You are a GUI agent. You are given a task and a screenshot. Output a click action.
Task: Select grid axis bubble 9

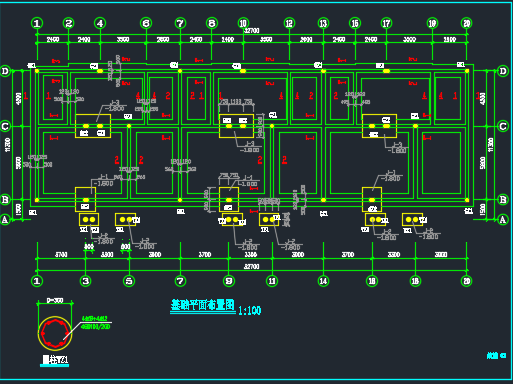pyautogui.click(x=229, y=281)
